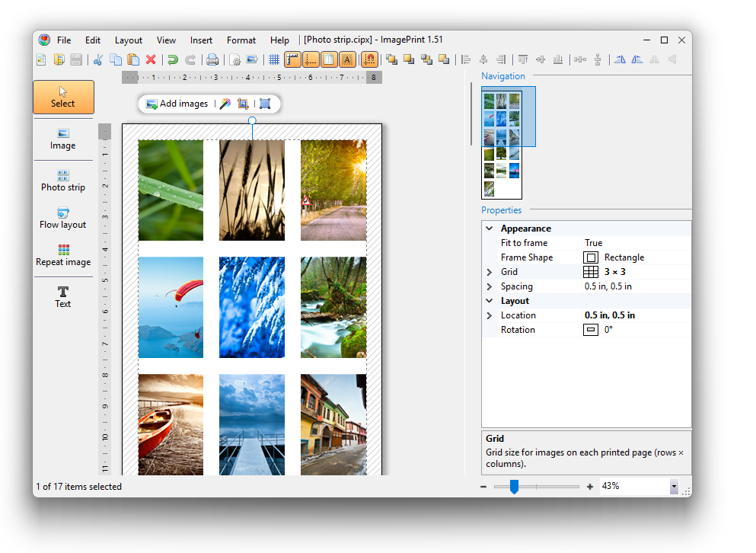756x553 pixels.
Task: Open the Format menu
Action: click(241, 40)
